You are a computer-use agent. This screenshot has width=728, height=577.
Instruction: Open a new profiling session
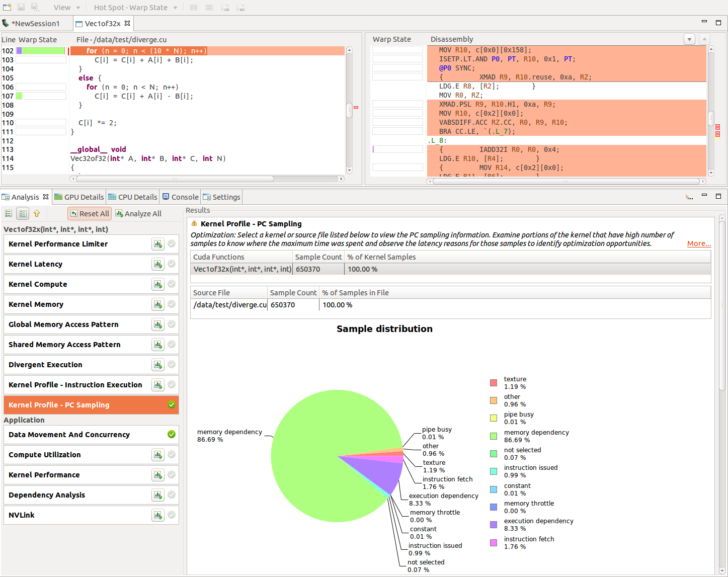tap(7, 7)
